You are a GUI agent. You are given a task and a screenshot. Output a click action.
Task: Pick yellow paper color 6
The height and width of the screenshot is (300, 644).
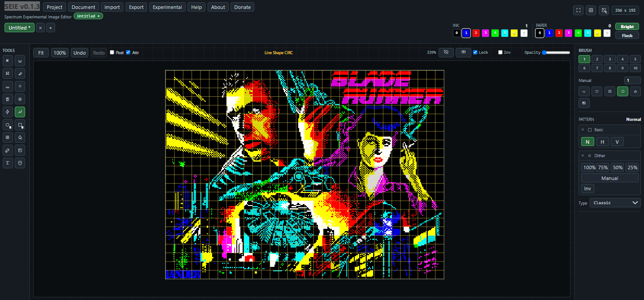coord(597,33)
